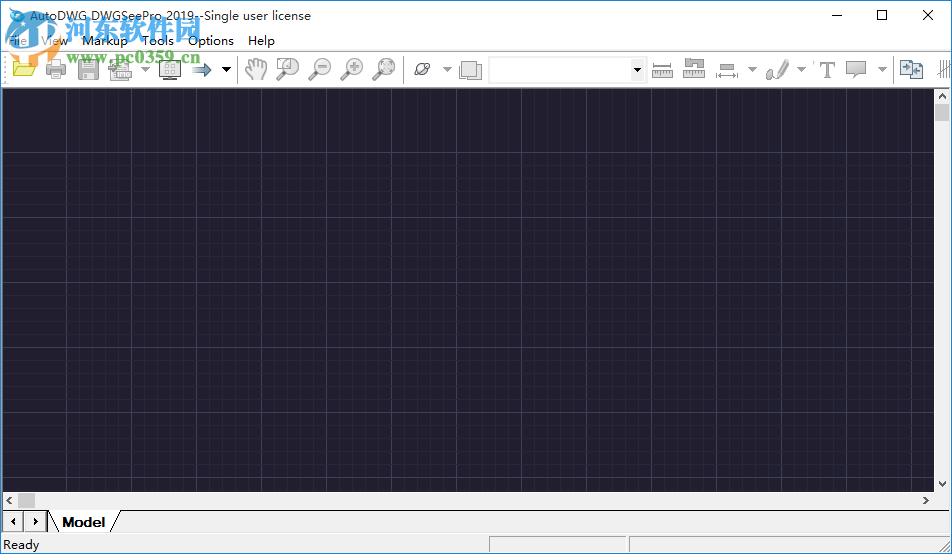
Task: Select the measure area ruler tool
Action: coord(694,69)
